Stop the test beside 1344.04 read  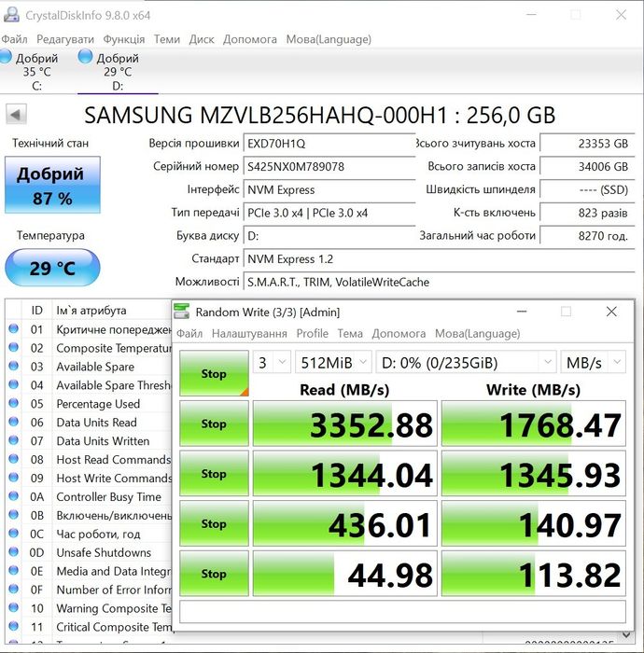tap(214, 474)
